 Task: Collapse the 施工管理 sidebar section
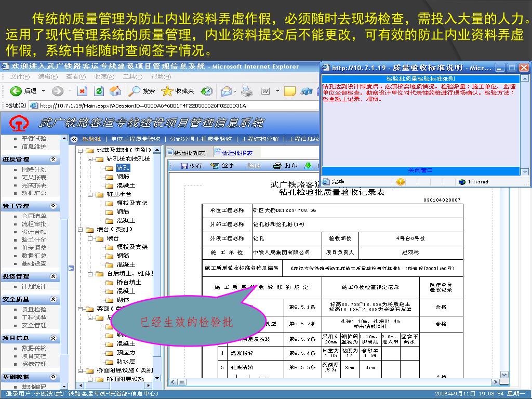54,206
